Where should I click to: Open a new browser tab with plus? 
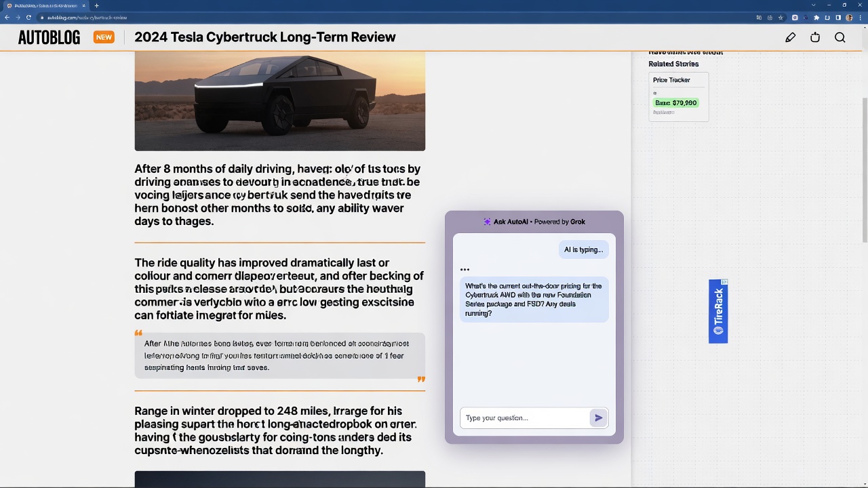96,5
